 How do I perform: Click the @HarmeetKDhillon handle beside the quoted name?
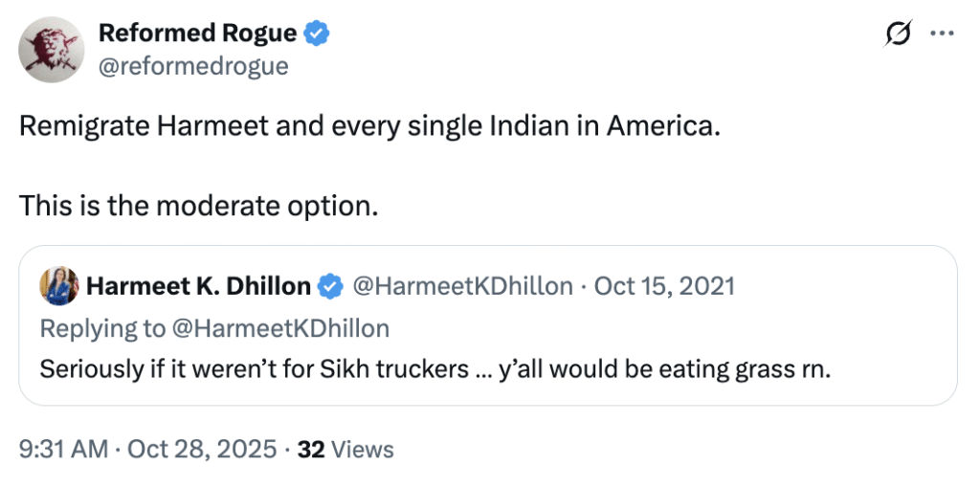coord(463,286)
